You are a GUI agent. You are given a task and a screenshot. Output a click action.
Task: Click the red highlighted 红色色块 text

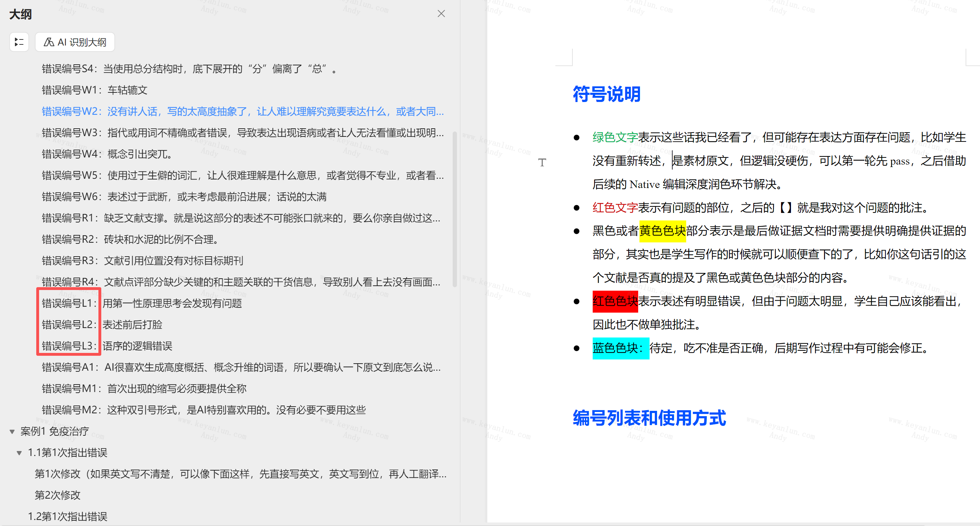(615, 301)
